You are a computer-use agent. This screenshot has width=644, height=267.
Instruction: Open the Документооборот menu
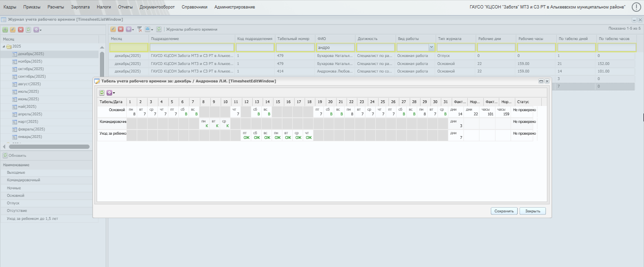point(157,7)
